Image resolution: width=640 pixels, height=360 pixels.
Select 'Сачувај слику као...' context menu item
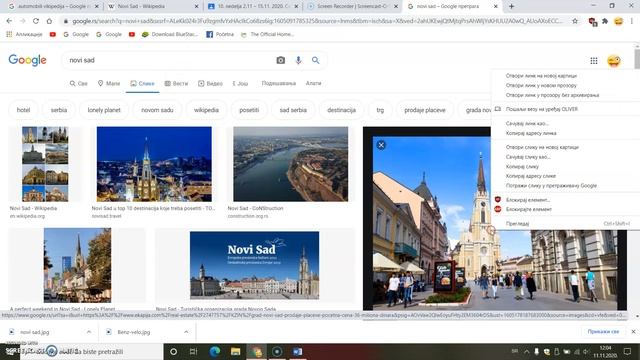566,157
